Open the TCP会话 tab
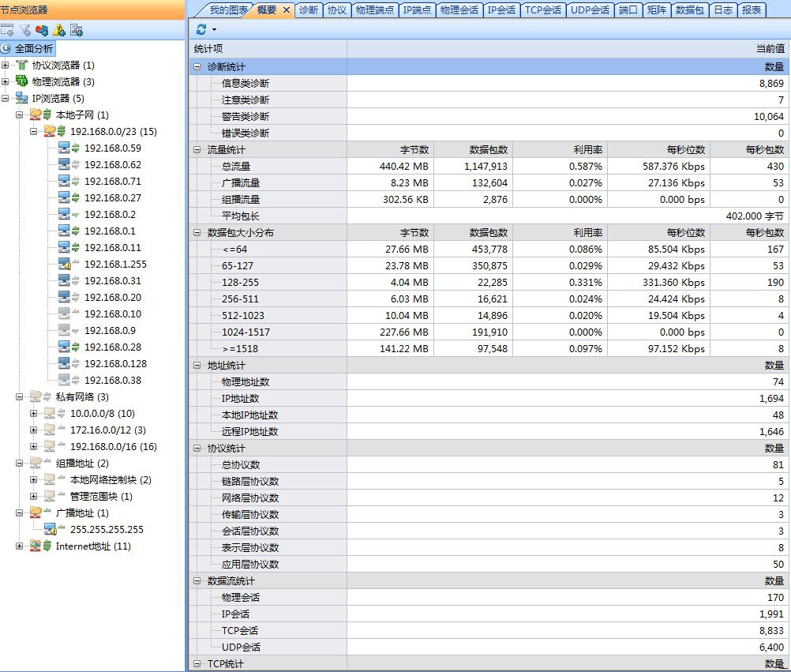791x672 pixels. click(543, 10)
